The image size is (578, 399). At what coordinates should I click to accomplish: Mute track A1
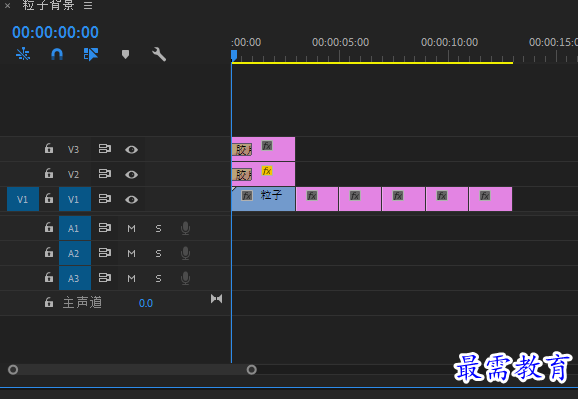(132, 229)
